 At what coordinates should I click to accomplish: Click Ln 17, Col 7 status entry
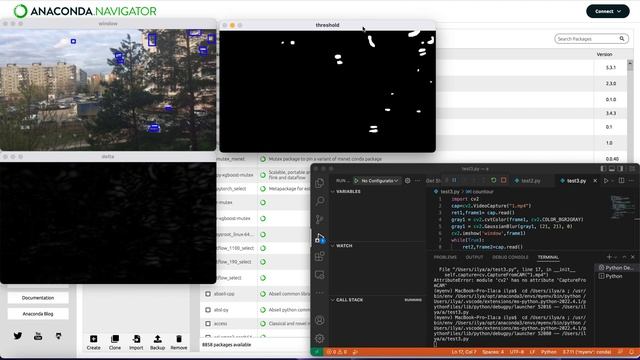click(464, 352)
